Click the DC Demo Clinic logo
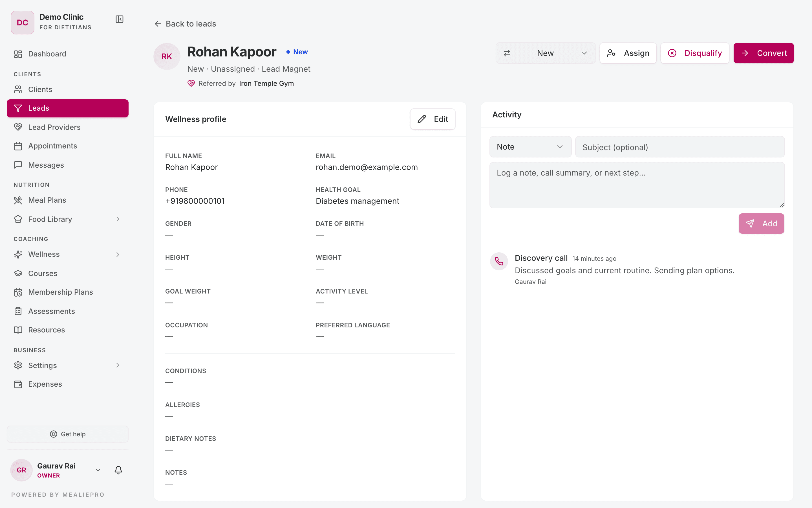The width and height of the screenshot is (812, 508). 23,23
